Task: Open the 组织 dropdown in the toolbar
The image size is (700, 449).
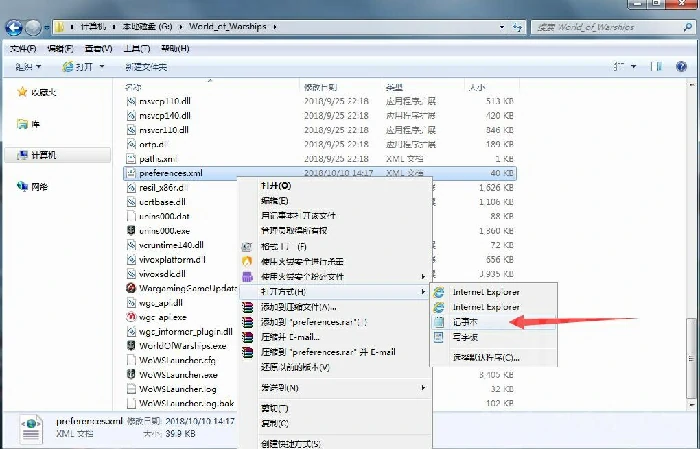Action: click(27, 67)
